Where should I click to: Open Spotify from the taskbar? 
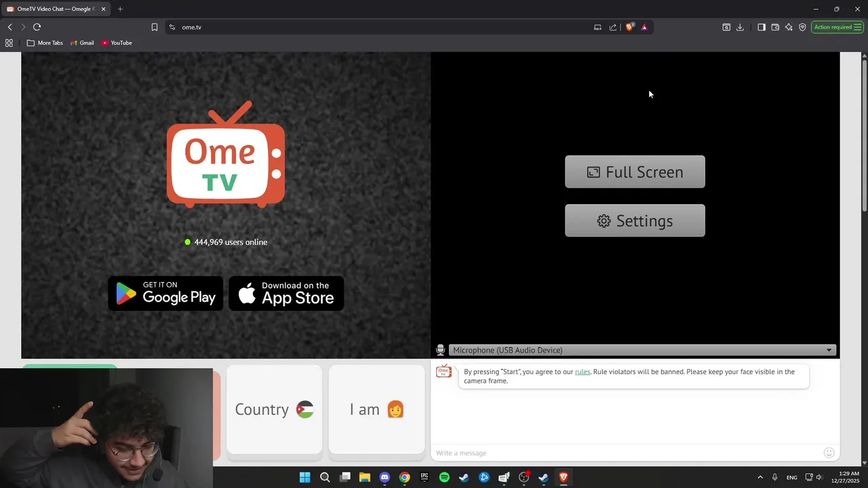444,477
